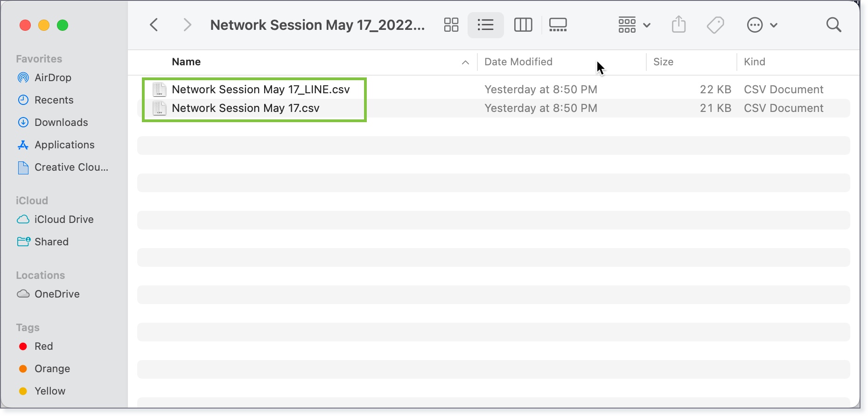This screenshot has width=868, height=416.
Task: Go back to previous folder
Action: pos(154,25)
